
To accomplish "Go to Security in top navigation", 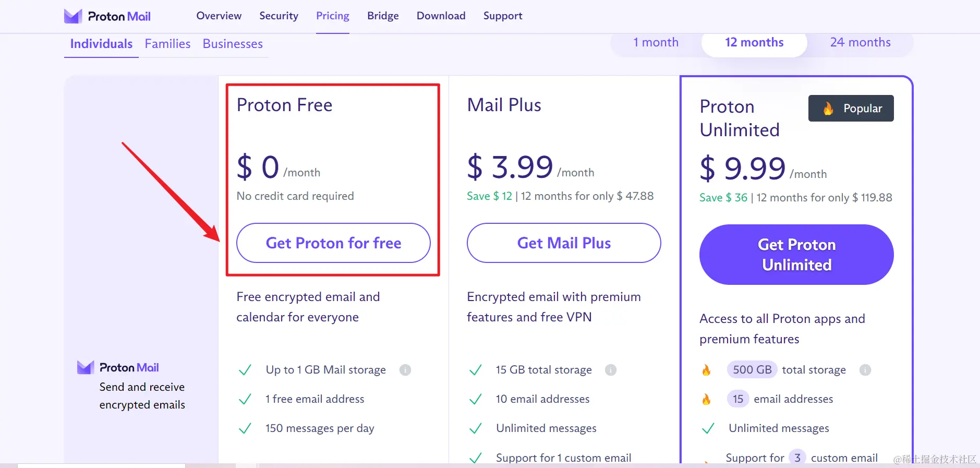I will pyautogui.click(x=279, y=16).
